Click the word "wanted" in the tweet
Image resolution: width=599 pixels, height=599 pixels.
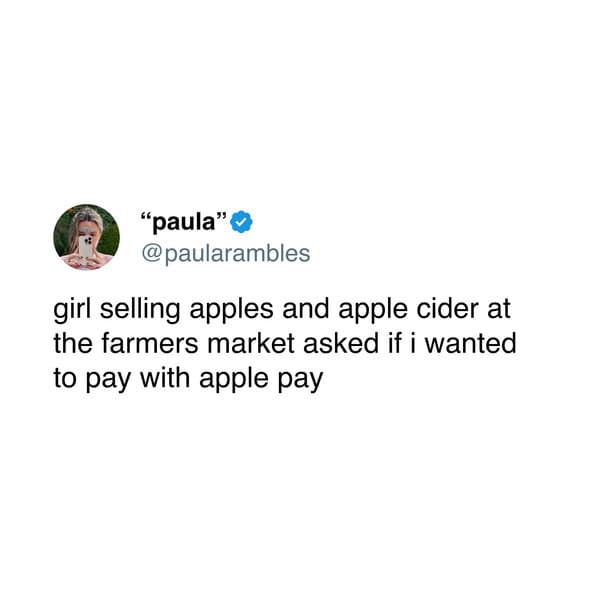pos(471,343)
